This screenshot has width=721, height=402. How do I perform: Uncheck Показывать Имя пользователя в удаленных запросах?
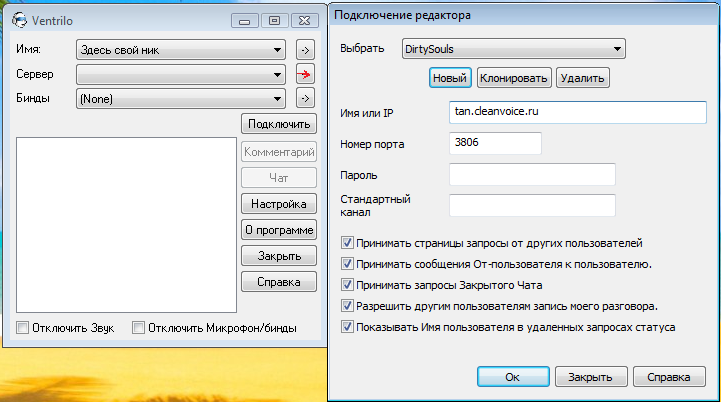pyautogui.click(x=347, y=327)
